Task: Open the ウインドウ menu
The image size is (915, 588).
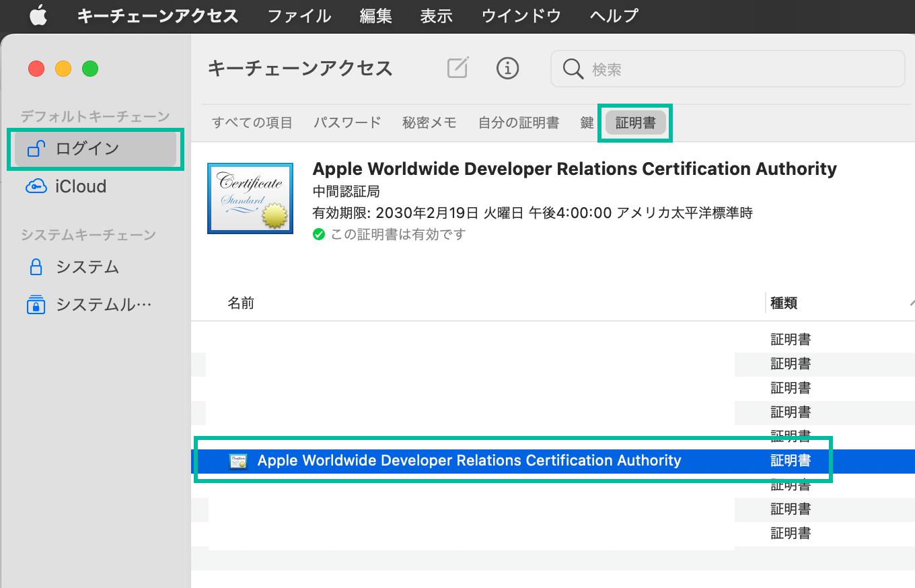Action: pyautogui.click(x=521, y=15)
